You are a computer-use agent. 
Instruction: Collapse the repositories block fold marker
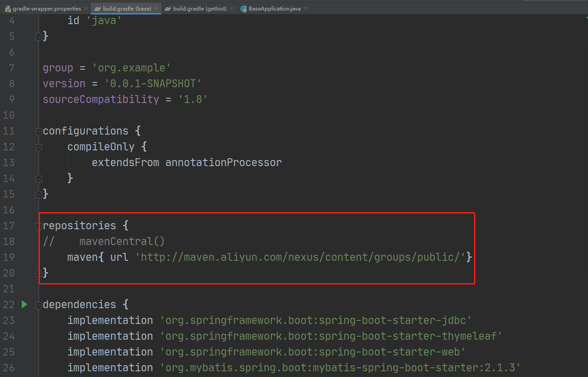click(x=39, y=226)
